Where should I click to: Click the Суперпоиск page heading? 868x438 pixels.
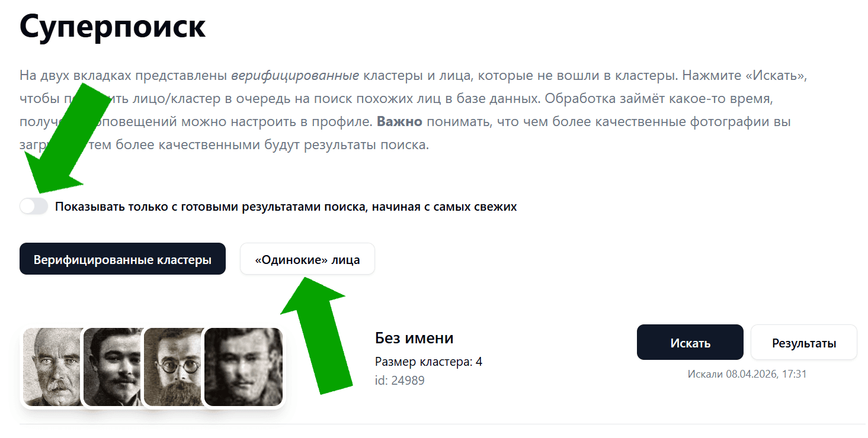point(111,26)
